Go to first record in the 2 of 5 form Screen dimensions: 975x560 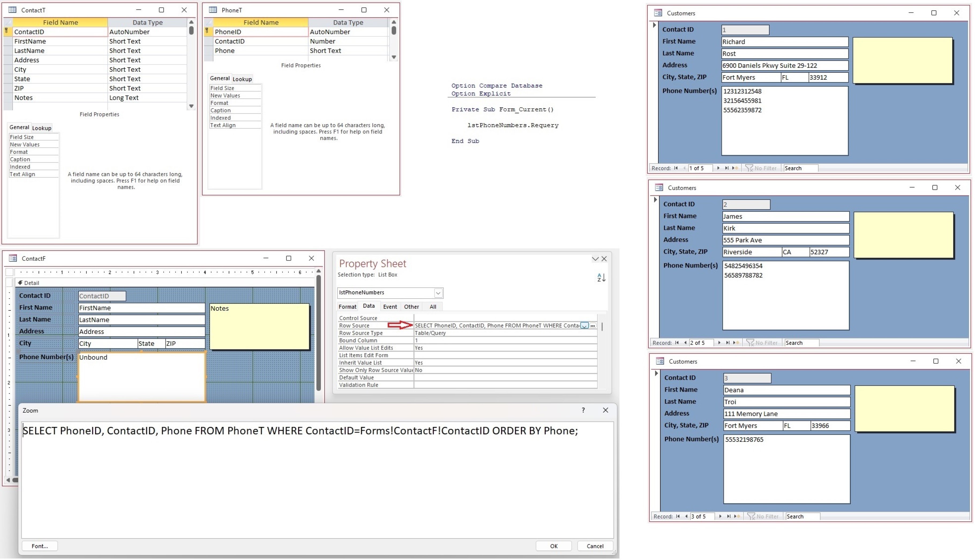pos(677,343)
